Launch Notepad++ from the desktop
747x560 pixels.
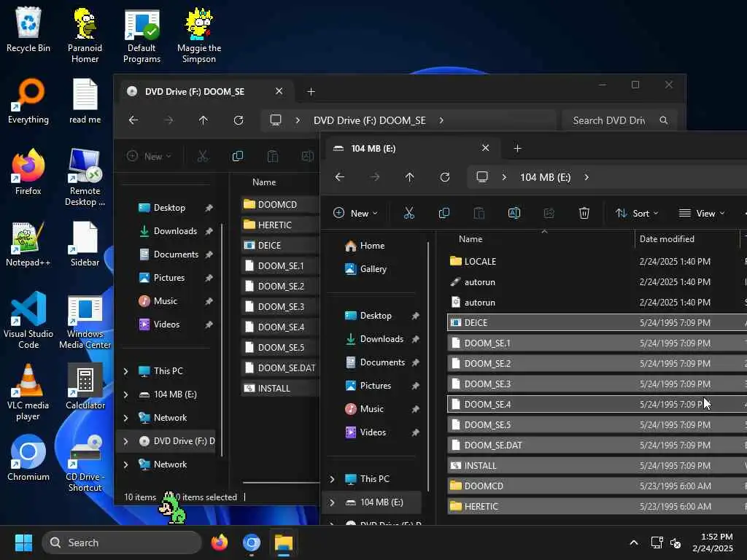click(x=28, y=244)
